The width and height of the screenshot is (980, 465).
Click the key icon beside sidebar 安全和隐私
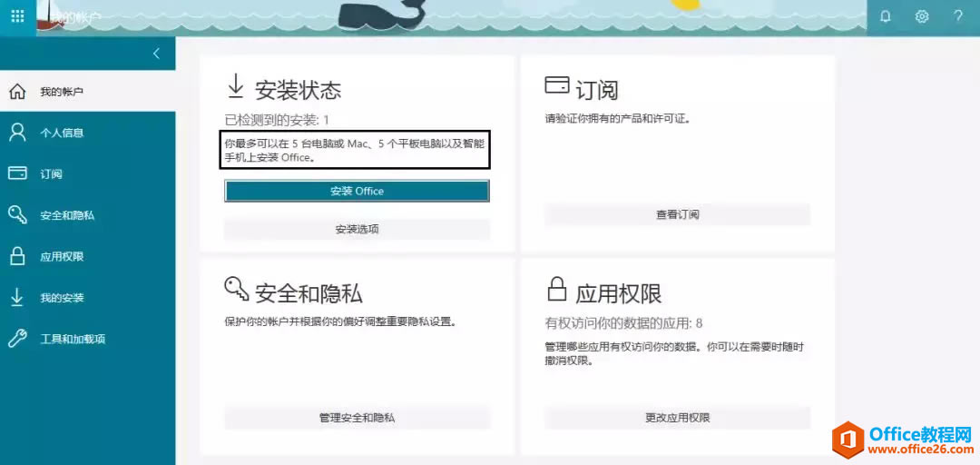[x=17, y=215]
